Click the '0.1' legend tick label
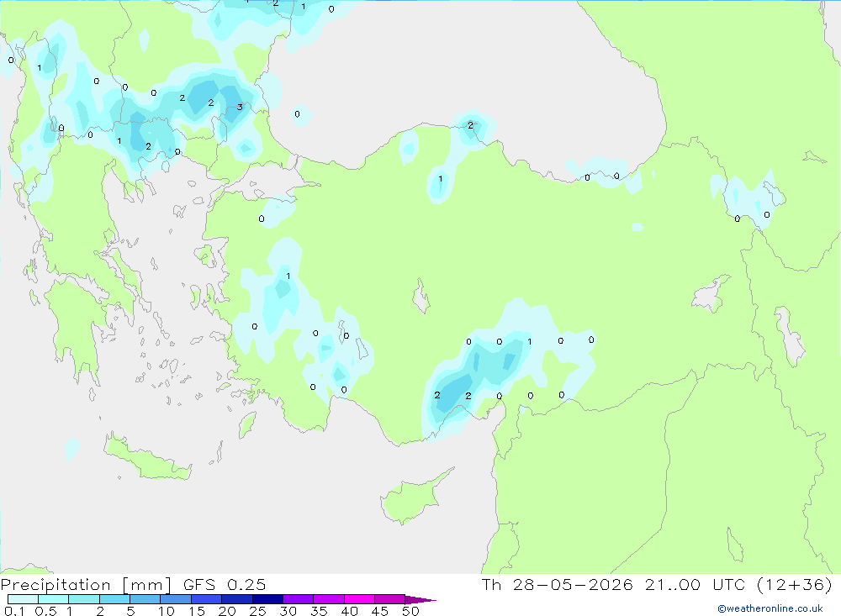841x616 pixels. pyautogui.click(x=14, y=611)
